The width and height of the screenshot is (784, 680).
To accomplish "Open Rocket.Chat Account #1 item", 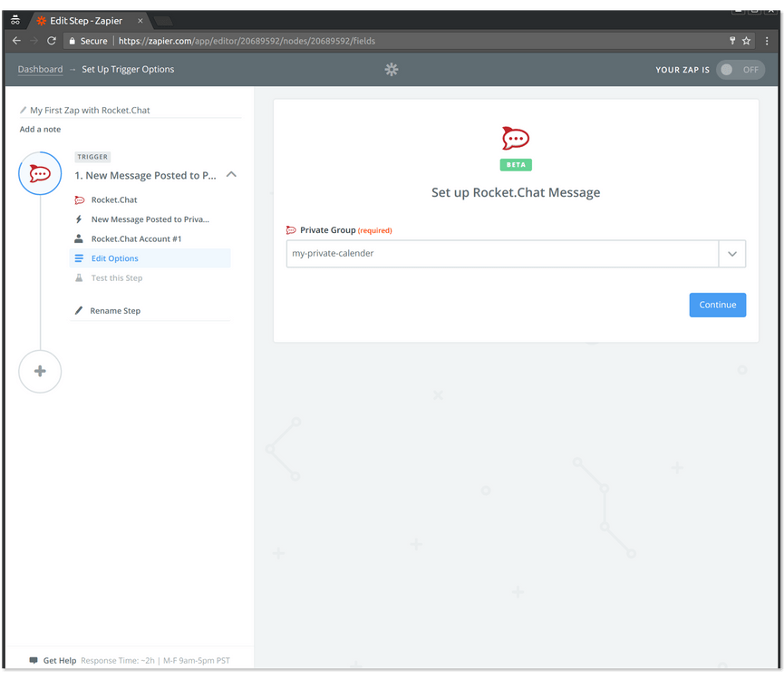I will pos(136,239).
